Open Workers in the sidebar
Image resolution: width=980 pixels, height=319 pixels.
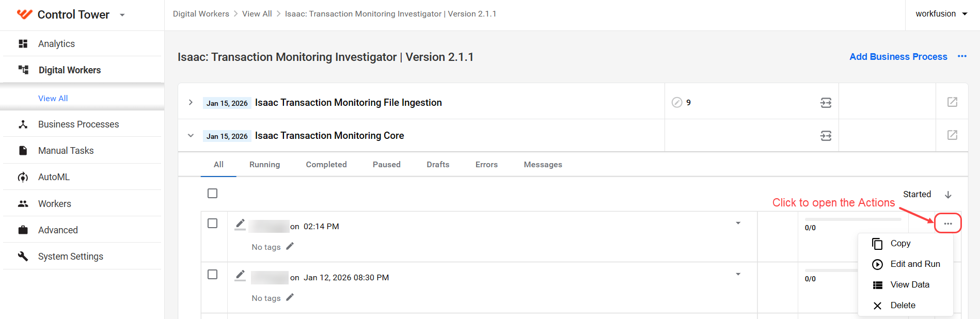coord(55,204)
